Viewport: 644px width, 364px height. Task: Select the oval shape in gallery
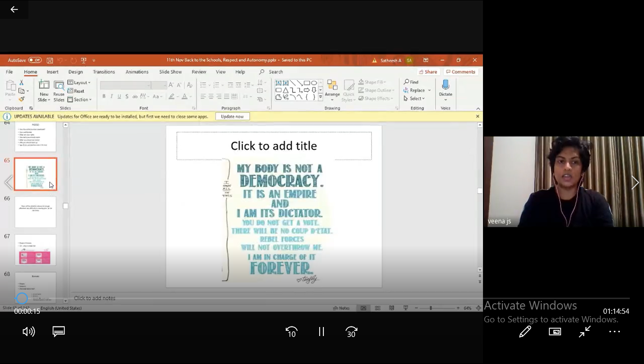[x=314, y=83]
